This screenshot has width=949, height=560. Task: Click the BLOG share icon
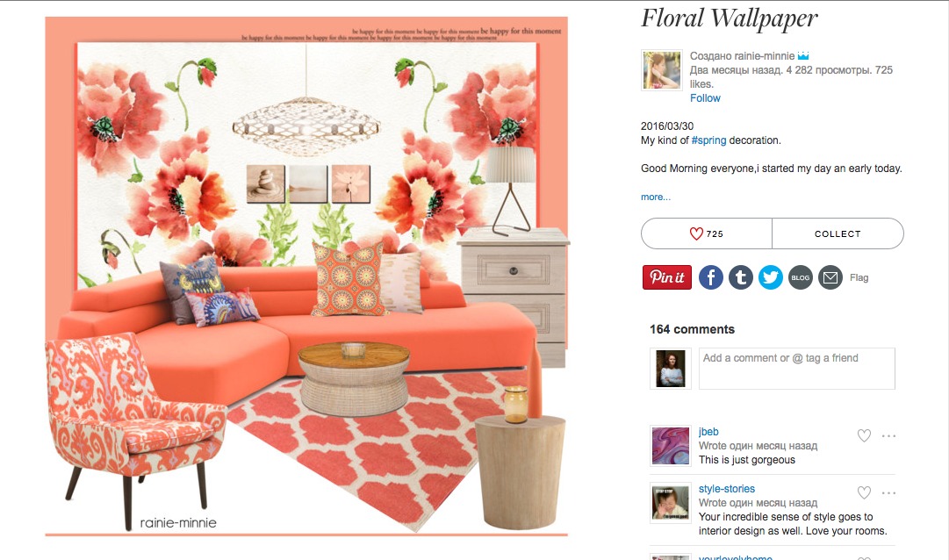pyautogui.click(x=800, y=277)
